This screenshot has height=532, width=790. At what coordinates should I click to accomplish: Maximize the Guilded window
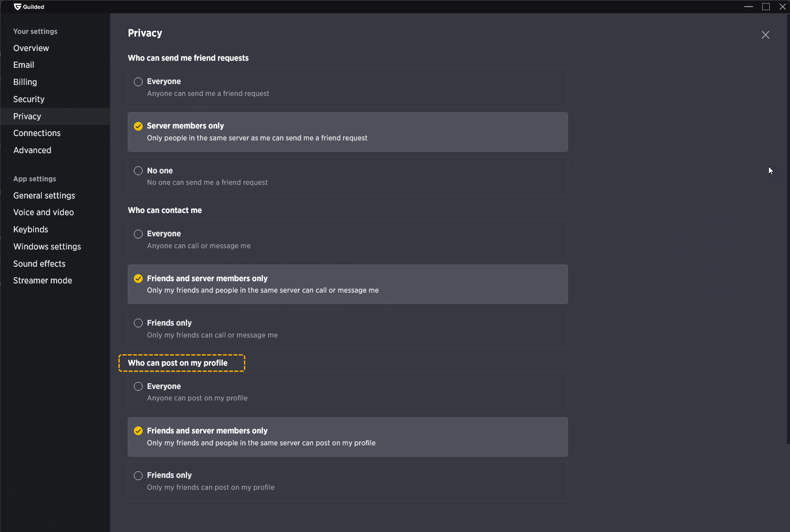click(x=766, y=7)
